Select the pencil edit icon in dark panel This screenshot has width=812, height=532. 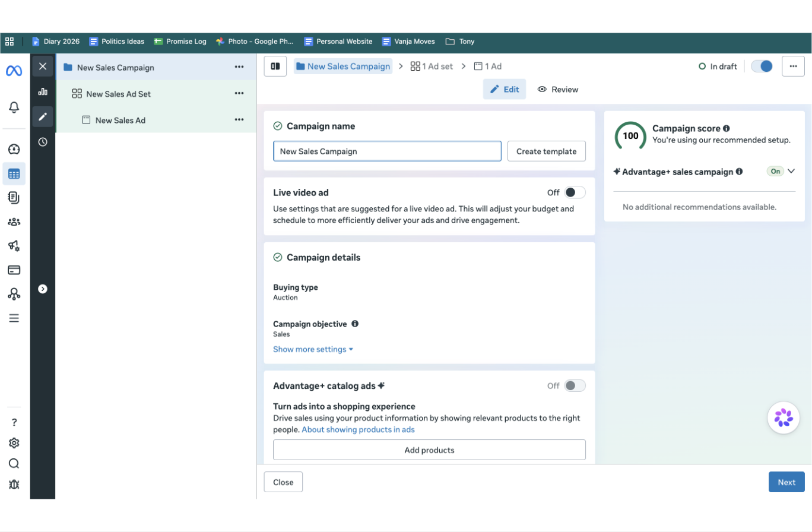(x=43, y=117)
